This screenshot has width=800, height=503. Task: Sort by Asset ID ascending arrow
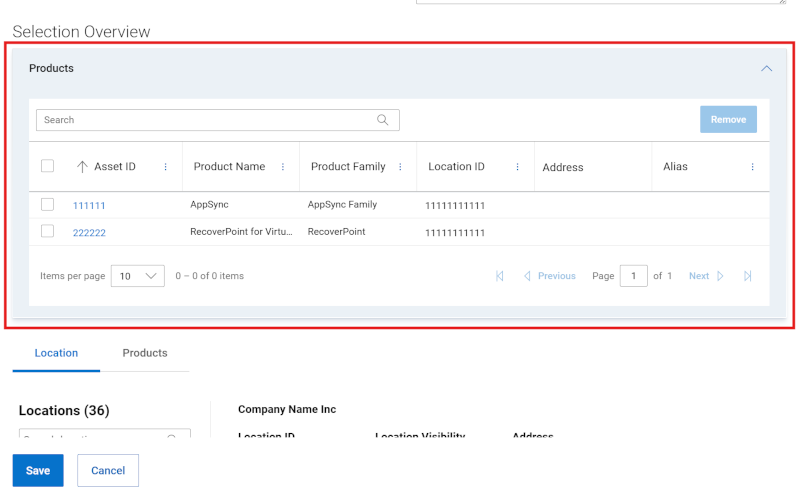82,167
